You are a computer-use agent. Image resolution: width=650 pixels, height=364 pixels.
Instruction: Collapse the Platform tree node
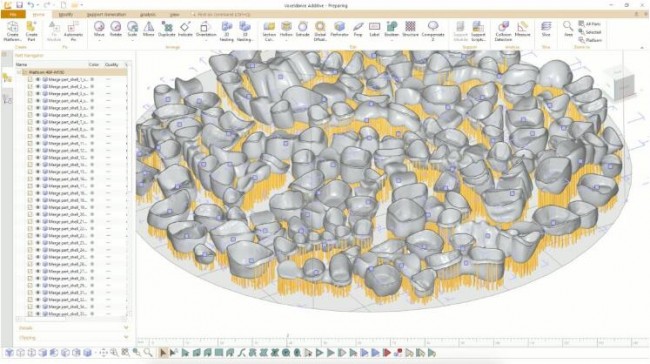[x=19, y=72]
